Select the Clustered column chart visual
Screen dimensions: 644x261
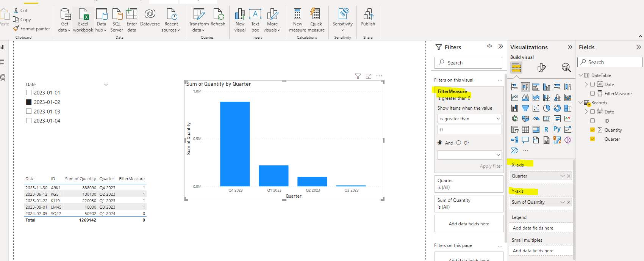[546, 87]
